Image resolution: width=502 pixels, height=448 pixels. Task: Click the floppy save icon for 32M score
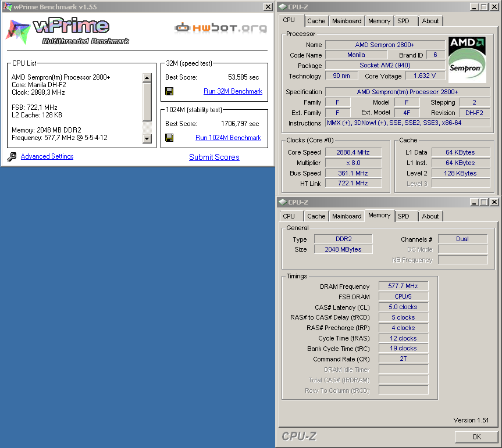[169, 91]
